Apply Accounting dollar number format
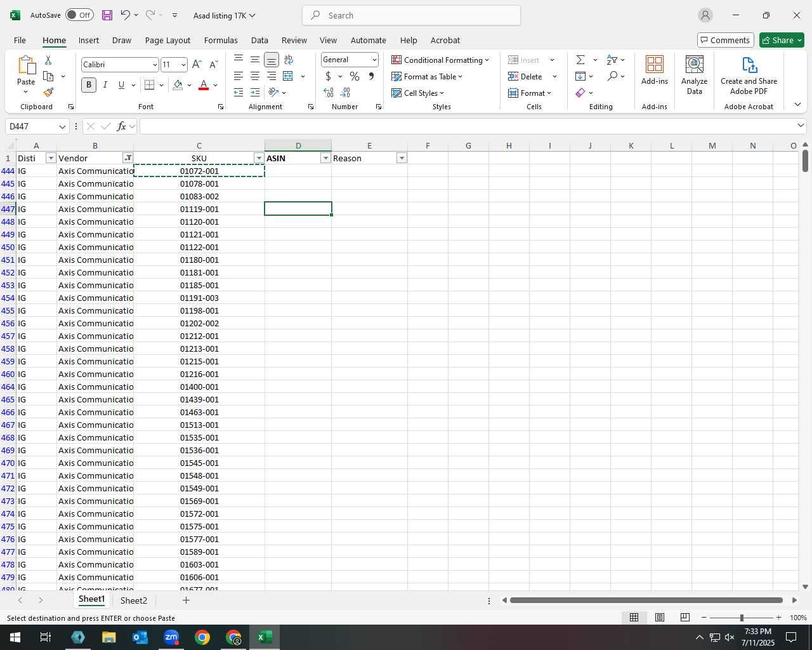 (328, 76)
